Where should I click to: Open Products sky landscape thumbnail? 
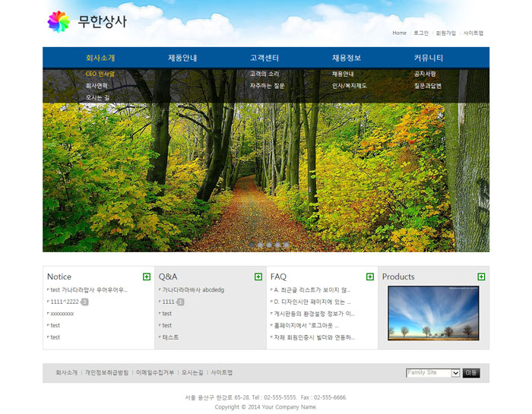click(x=433, y=313)
